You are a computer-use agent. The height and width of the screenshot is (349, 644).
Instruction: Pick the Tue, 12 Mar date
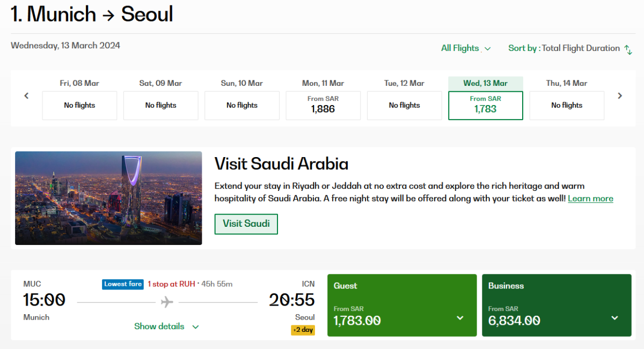404,105
